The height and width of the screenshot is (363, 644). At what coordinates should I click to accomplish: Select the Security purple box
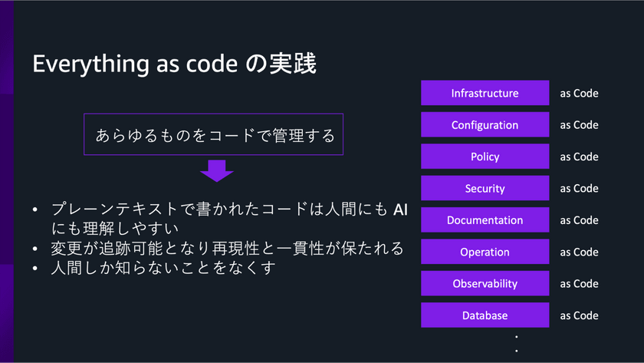coord(485,188)
